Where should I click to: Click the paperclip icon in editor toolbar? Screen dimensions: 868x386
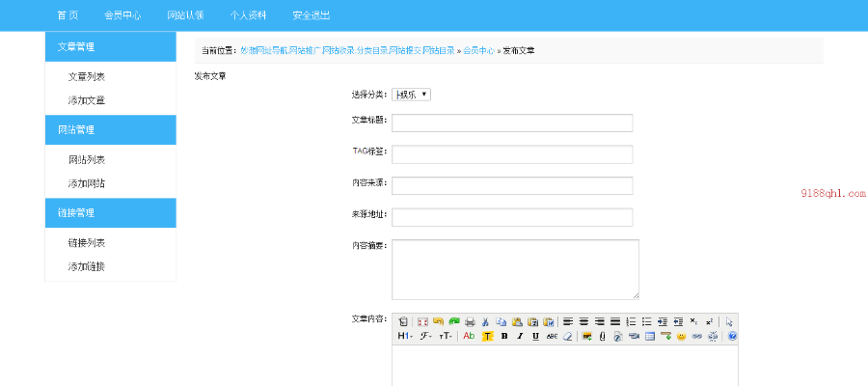click(602, 336)
